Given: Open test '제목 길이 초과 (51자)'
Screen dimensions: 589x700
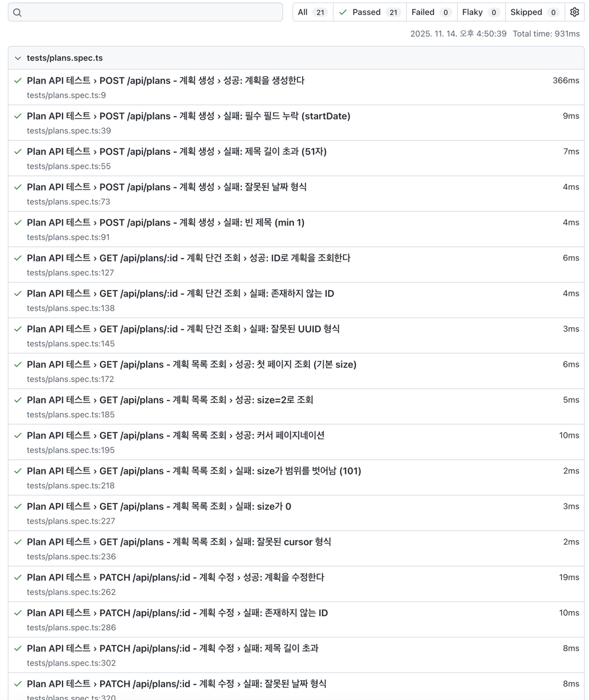Looking at the screenshot, I should 176,151.
